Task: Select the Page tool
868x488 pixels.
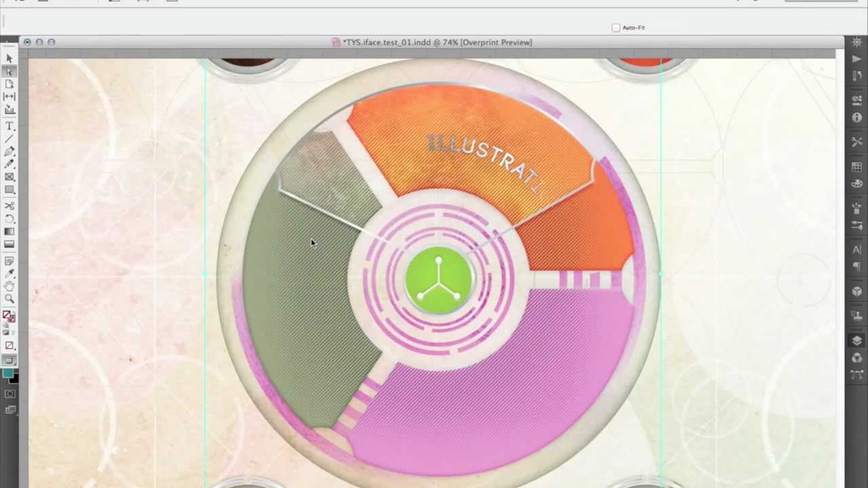Action: click(x=9, y=84)
